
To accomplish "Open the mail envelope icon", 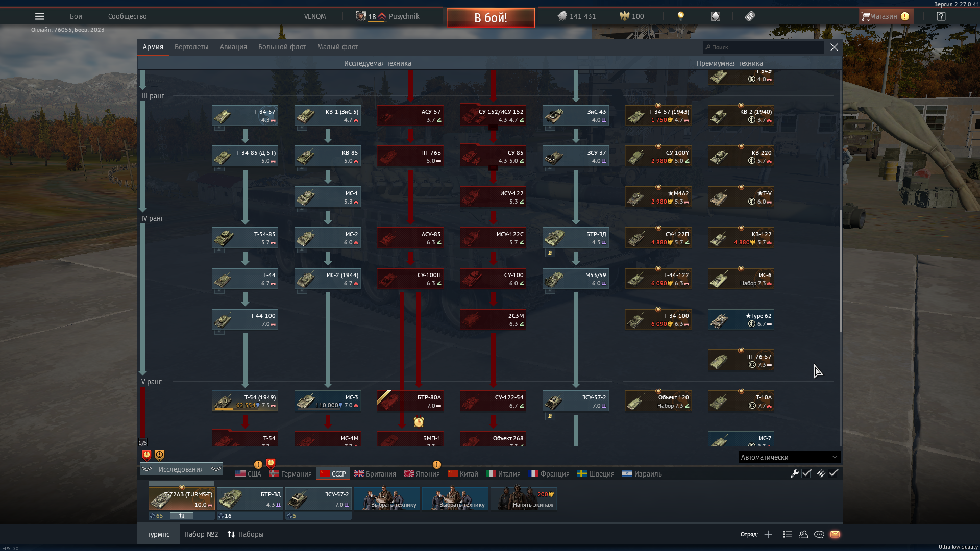I will (835, 534).
